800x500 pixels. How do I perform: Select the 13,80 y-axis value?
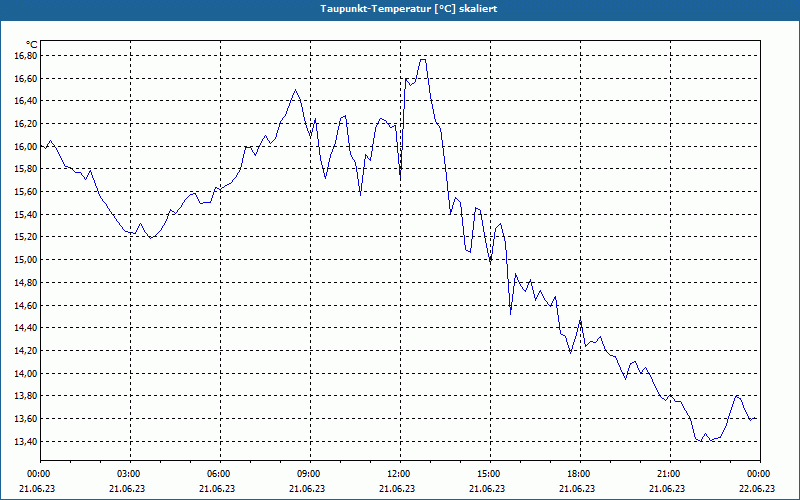coord(25,396)
